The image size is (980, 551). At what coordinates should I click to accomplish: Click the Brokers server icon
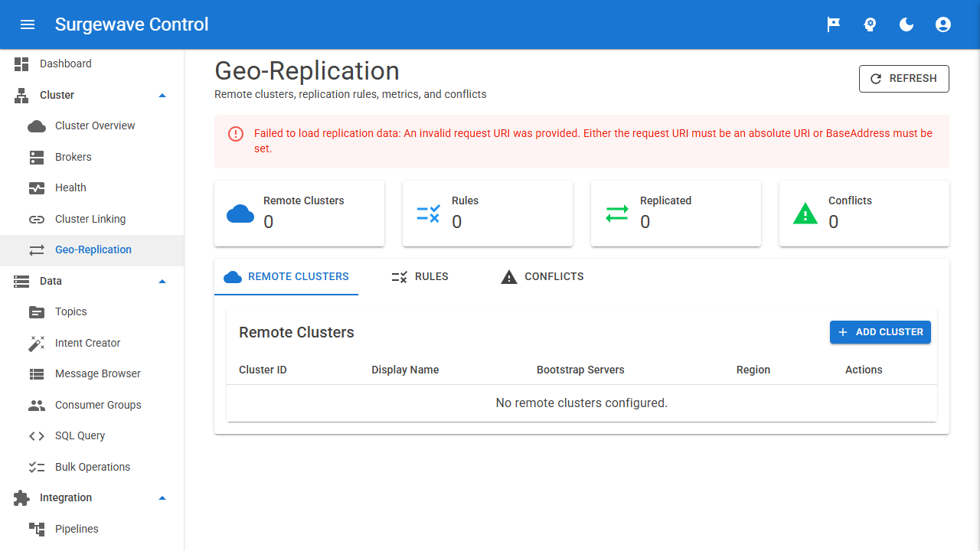point(37,157)
